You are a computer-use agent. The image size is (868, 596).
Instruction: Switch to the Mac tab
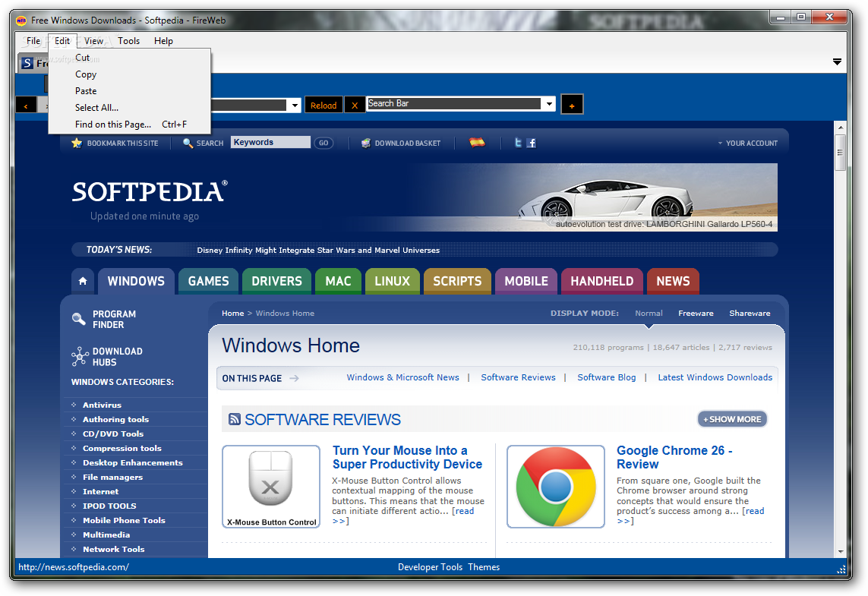click(338, 281)
